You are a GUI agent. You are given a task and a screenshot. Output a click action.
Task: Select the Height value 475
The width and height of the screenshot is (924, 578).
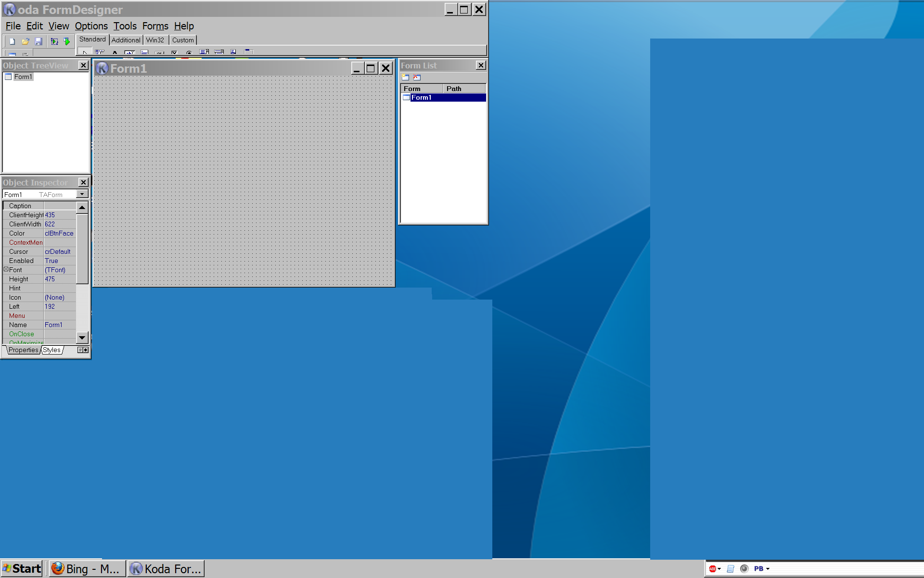(x=60, y=279)
